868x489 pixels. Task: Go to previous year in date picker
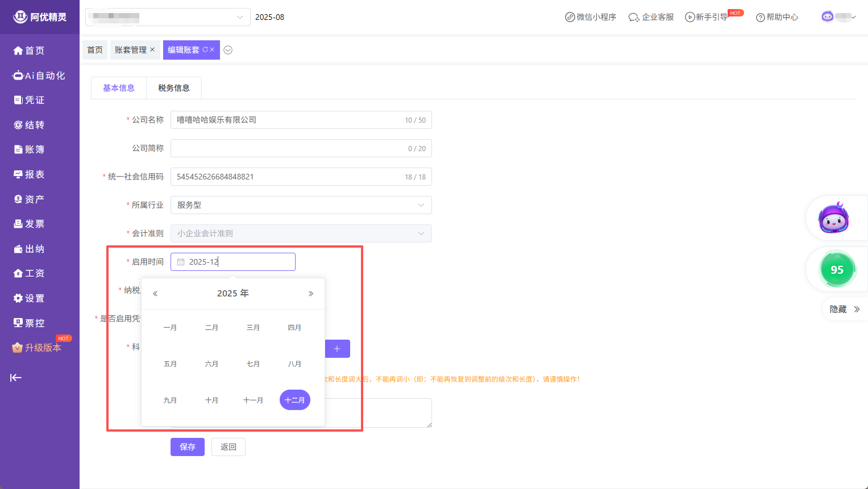155,294
